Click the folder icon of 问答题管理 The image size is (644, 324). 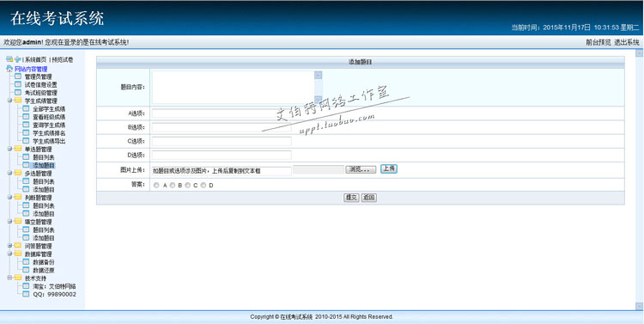(18, 246)
